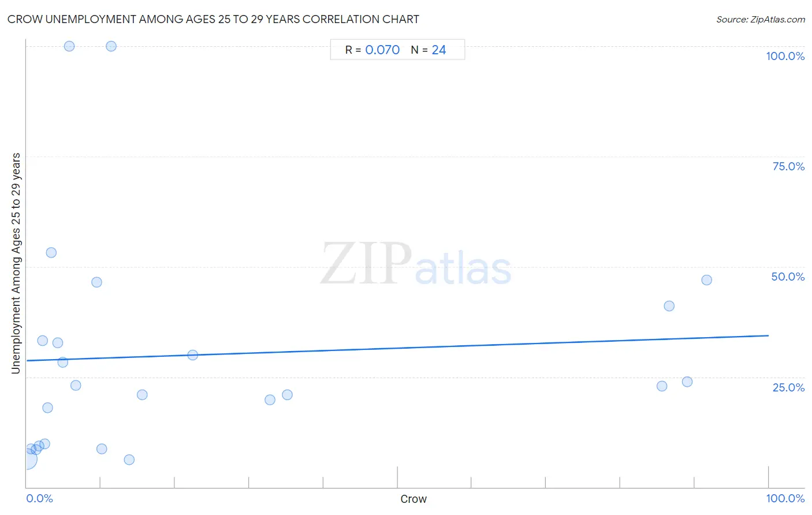
Task: Click the data point on trend line near 30%
Action: tap(193, 355)
